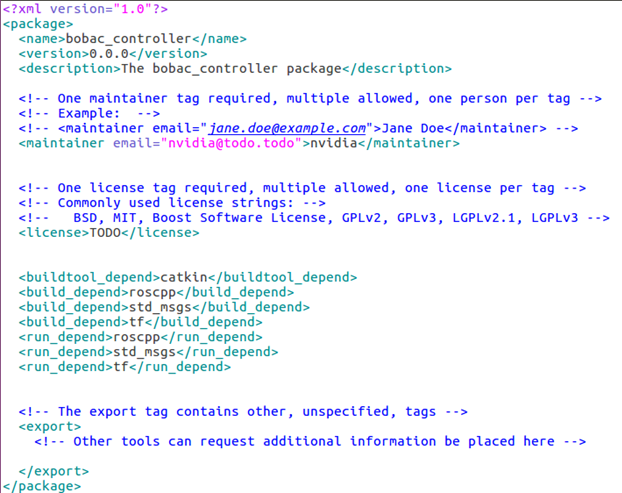Click the build_depend roscpp line
The width and height of the screenshot is (622, 493).
156,292
